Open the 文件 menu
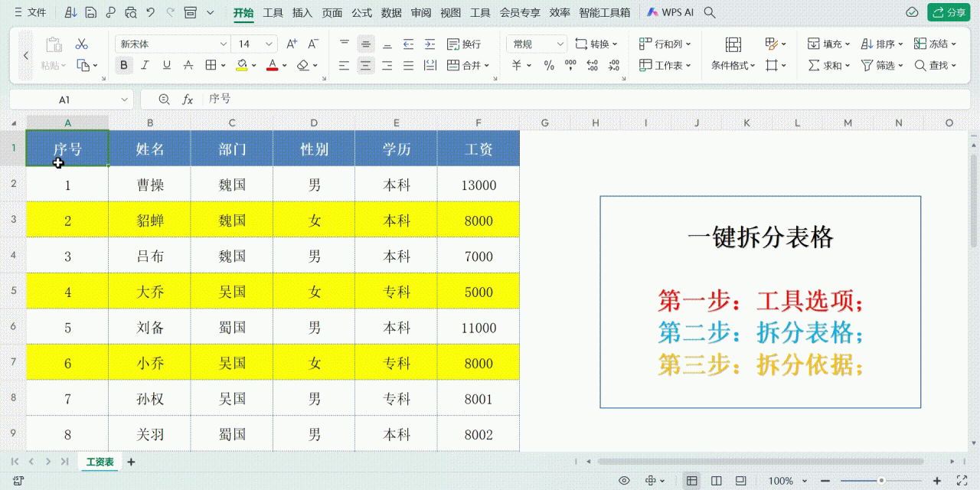 click(30, 12)
